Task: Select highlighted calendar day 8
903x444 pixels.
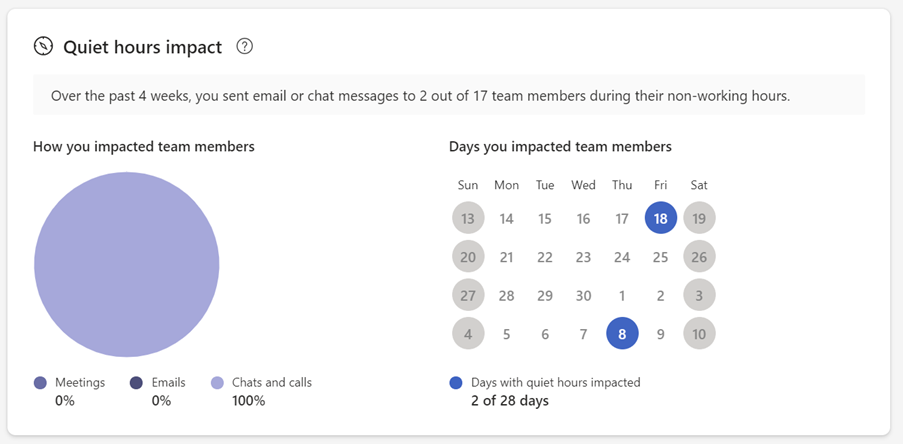Action: click(x=622, y=334)
